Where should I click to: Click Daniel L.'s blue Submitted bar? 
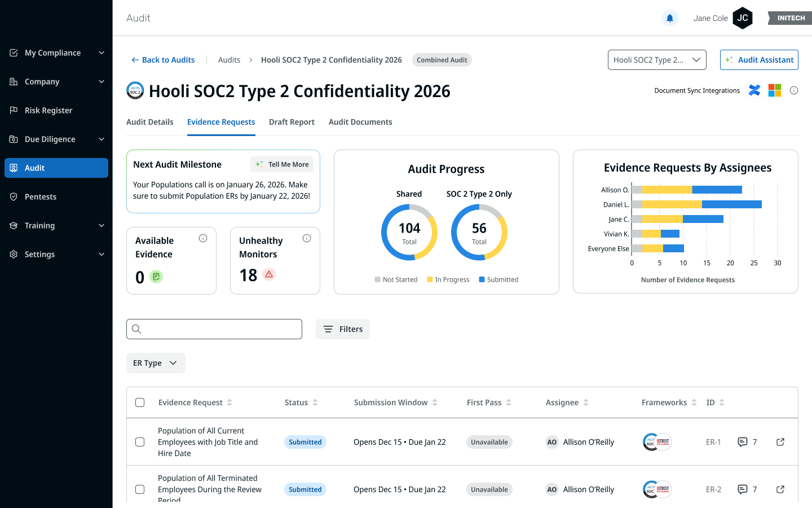(x=732, y=204)
